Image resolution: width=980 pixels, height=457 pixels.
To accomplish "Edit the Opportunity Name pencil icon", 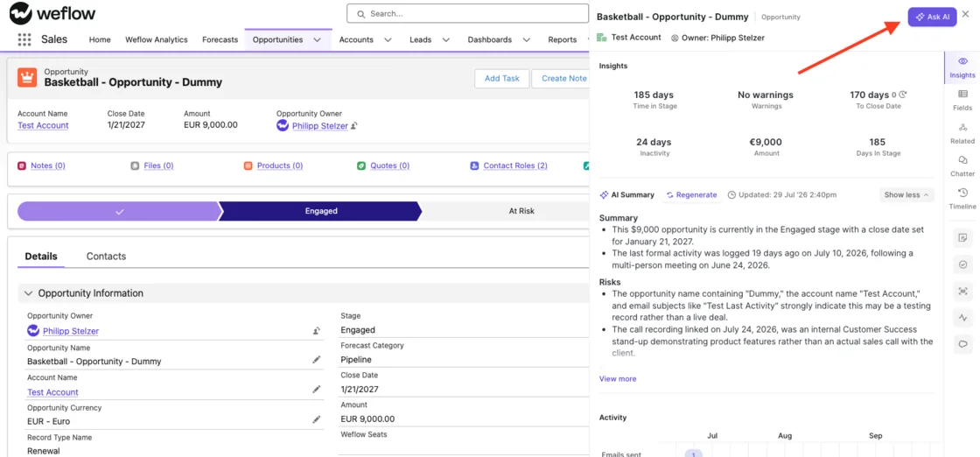I will (317, 360).
